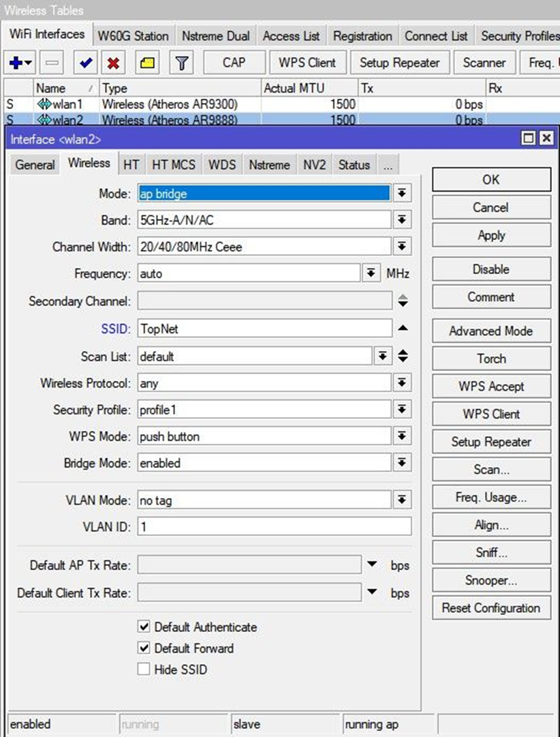Expand Default AP Tx Rate field

[x=372, y=564]
